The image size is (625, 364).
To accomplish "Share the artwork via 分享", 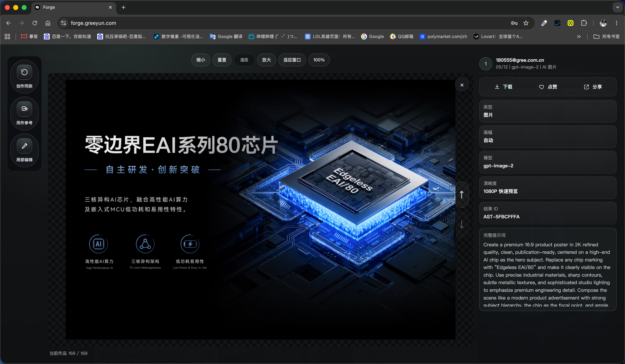I will point(593,87).
